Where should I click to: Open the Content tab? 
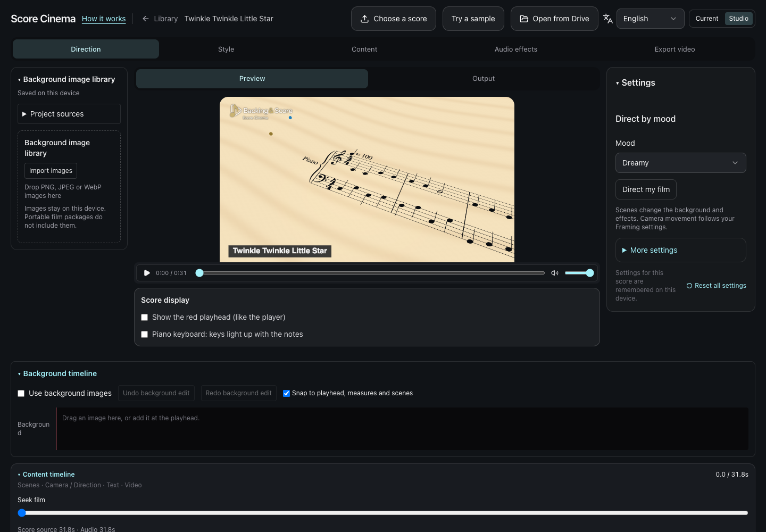364,49
